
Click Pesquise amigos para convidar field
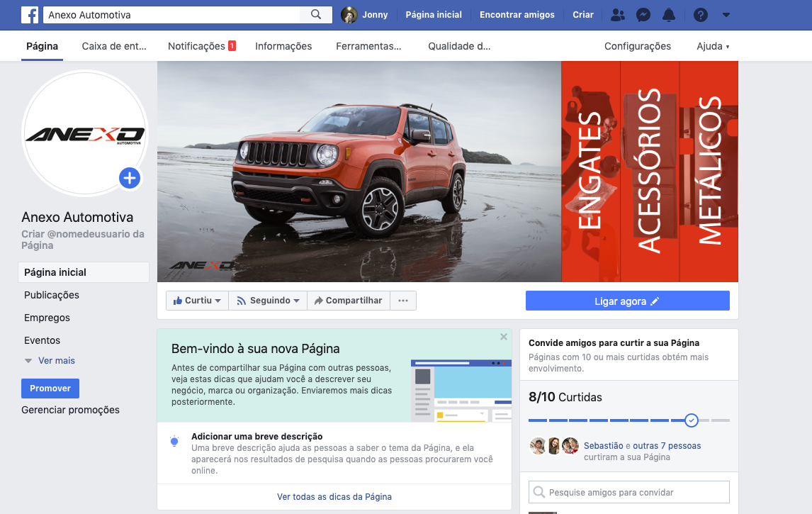point(628,492)
